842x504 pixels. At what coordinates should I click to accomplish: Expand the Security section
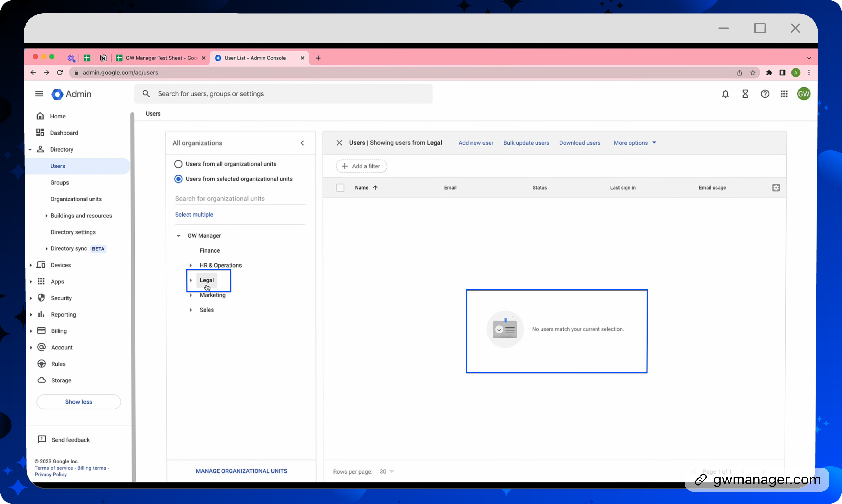point(30,298)
